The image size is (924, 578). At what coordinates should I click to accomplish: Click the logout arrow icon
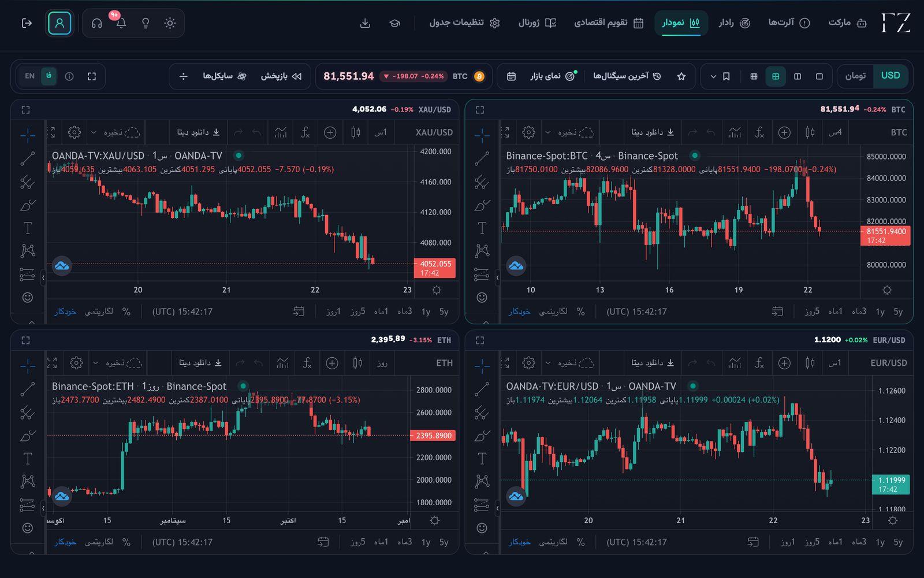[x=27, y=23]
